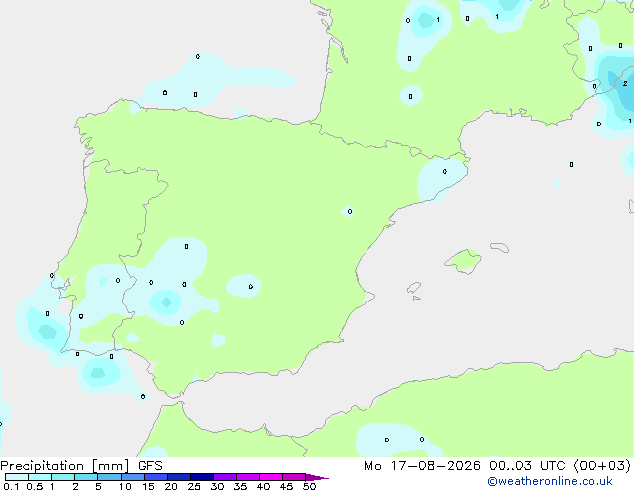Click the 'GFS' model label
Viewport: 634px width, 490px height.
150,466
